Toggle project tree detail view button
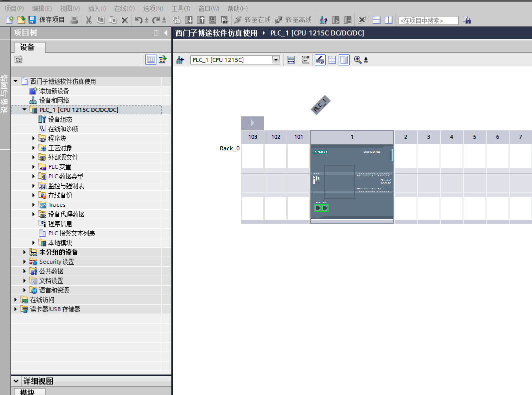The width and height of the screenshot is (532, 395). pyautogui.click(x=151, y=59)
